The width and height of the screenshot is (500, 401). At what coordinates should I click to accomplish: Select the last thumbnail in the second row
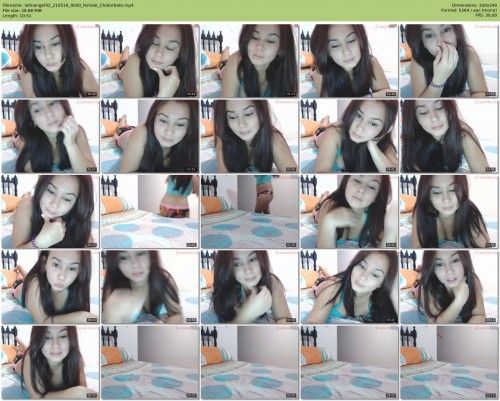(x=450, y=136)
